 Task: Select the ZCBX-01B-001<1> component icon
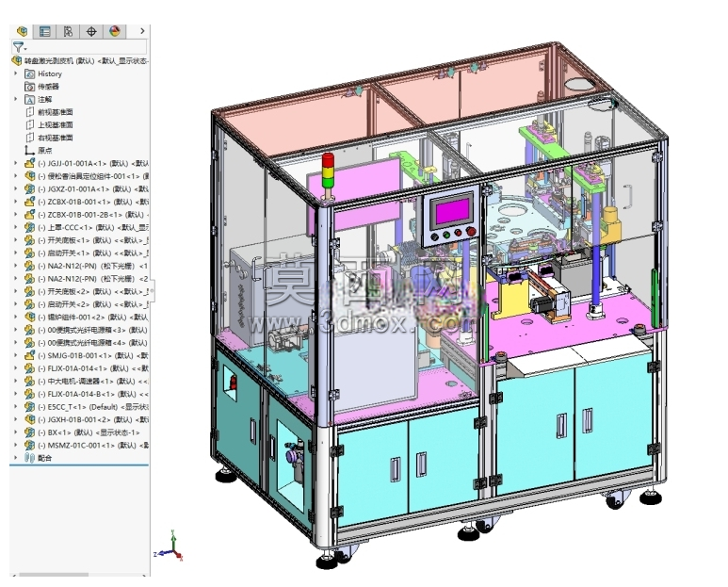click(30, 202)
